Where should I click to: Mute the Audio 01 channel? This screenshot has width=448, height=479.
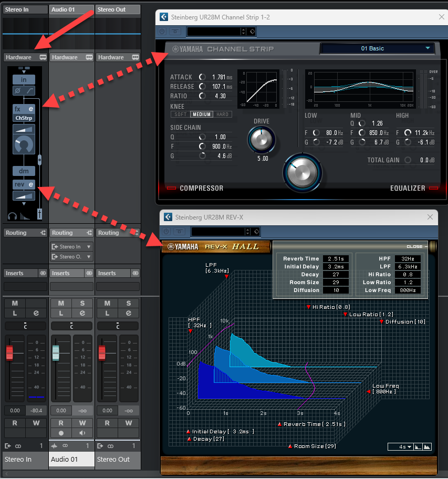click(x=61, y=304)
